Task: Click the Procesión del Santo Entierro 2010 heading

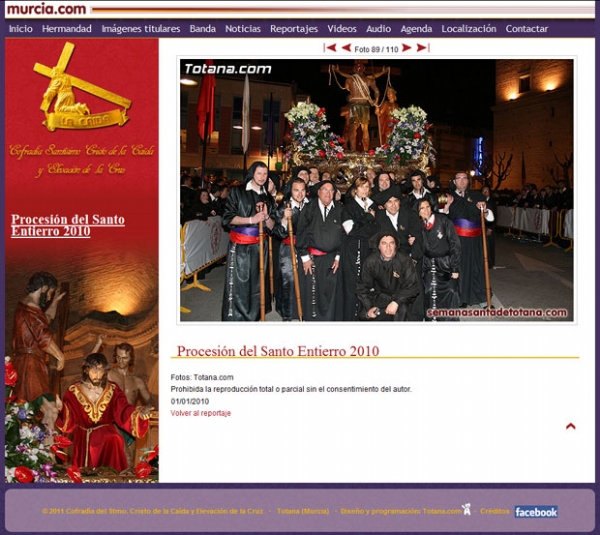Action: [x=278, y=351]
